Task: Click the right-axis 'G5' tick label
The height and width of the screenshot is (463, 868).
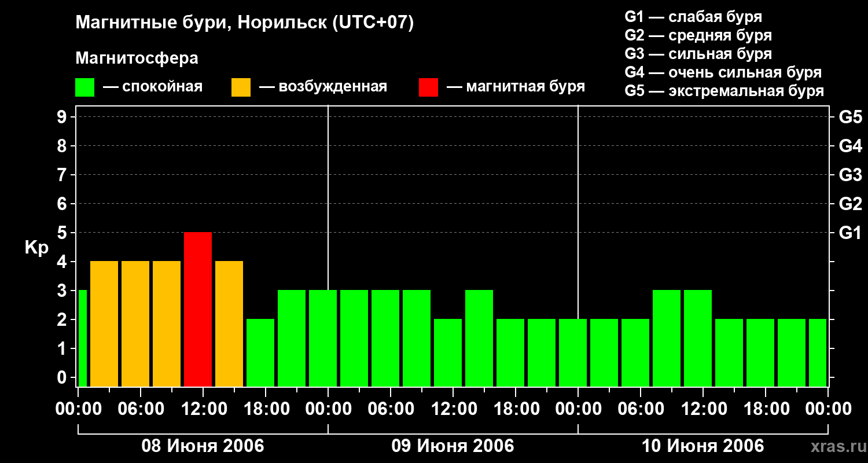Action: pos(850,117)
